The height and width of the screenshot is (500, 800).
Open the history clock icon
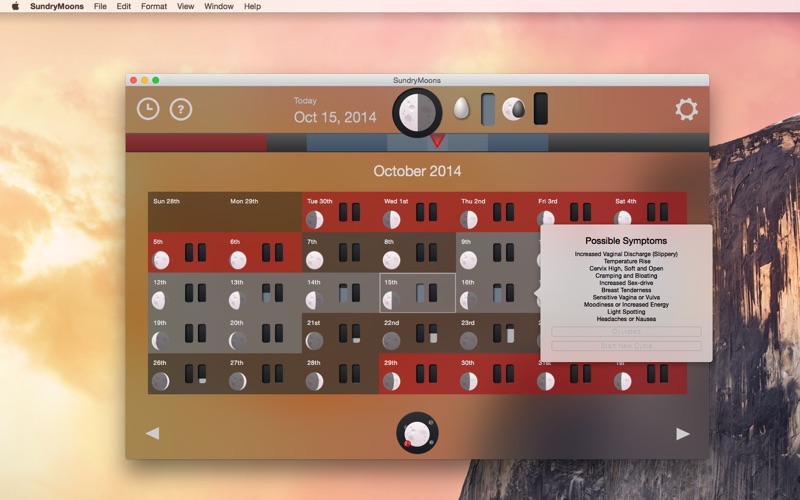coord(148,109)
